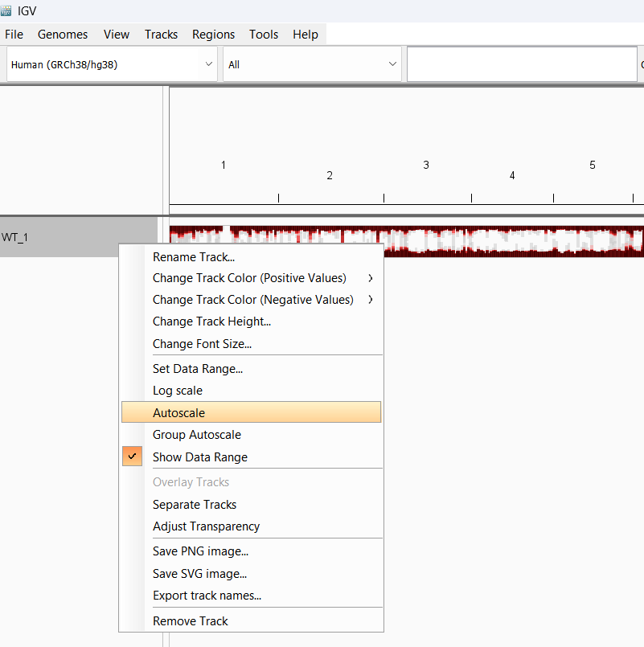Enable Autoscale for the WT_1 track
Image resolution: width=644 pixels, height=647 pixels.
251,412
